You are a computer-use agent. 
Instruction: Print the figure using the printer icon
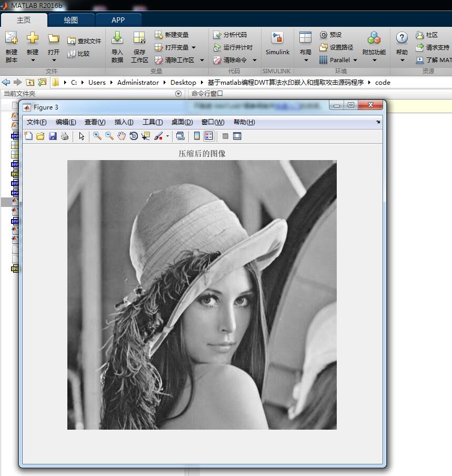[65, 136]
